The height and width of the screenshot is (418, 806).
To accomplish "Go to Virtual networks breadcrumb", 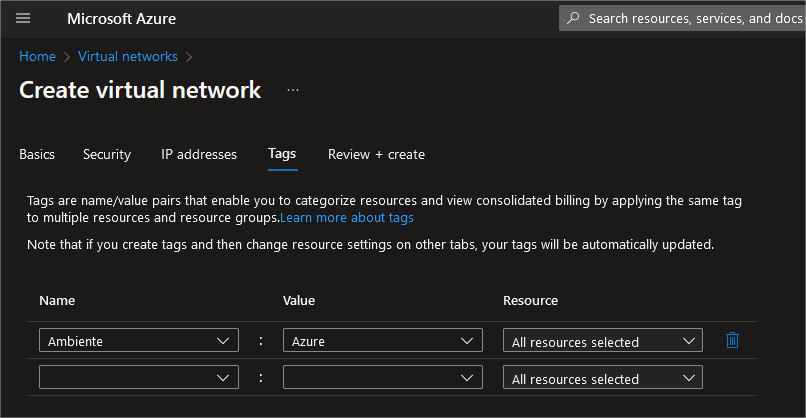I will 128,56.
